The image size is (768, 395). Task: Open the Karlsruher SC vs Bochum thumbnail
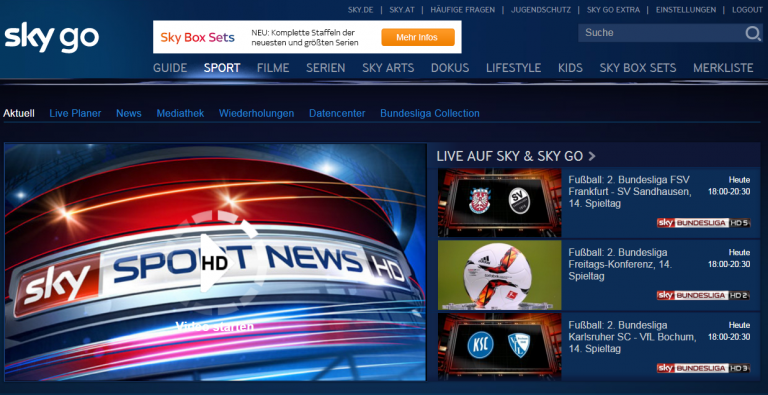click(x=500, y=346)
